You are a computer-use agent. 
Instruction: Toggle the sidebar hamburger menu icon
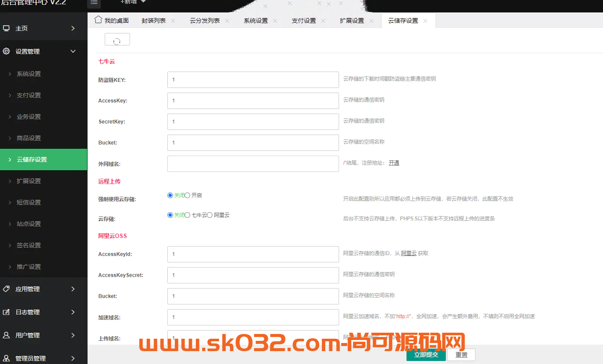pos(94,3)
